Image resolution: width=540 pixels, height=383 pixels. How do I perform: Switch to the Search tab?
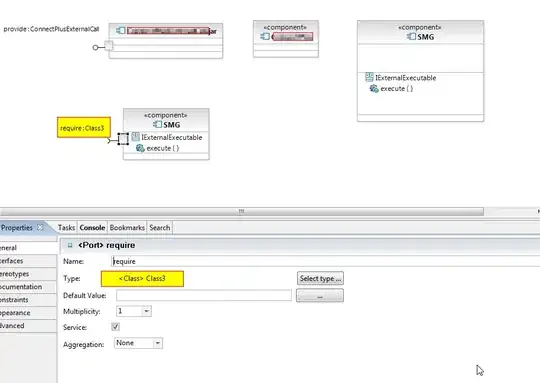click(160, 228)
